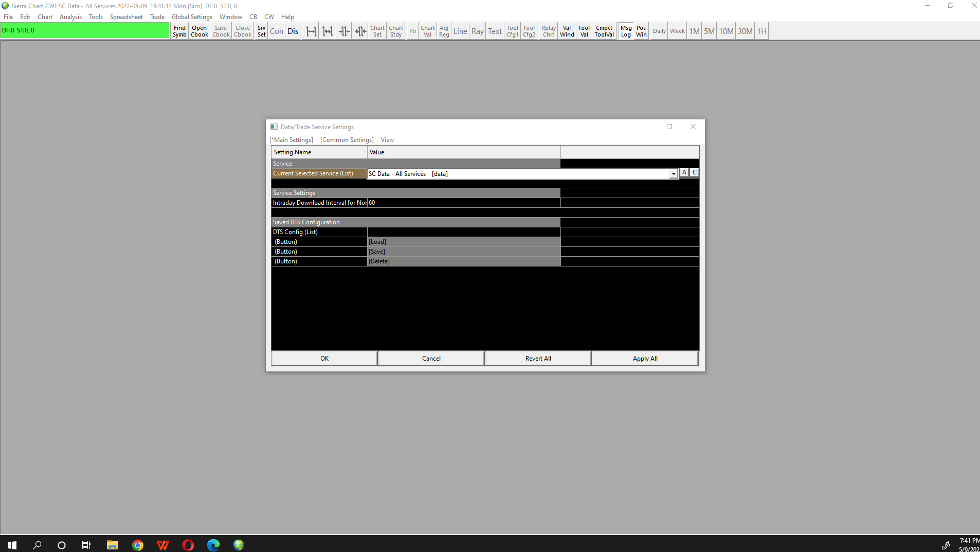
Task: Click the Close Cbook toolbar button
Action: 243,31
